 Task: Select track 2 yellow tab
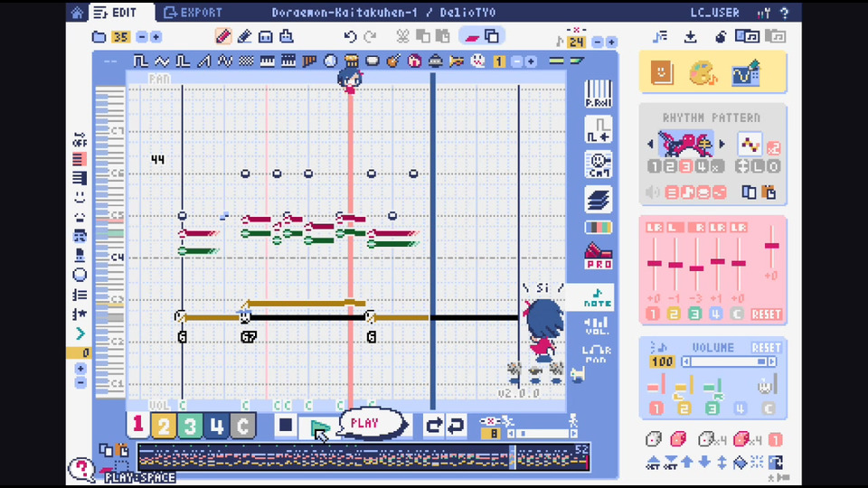(164, 426)
